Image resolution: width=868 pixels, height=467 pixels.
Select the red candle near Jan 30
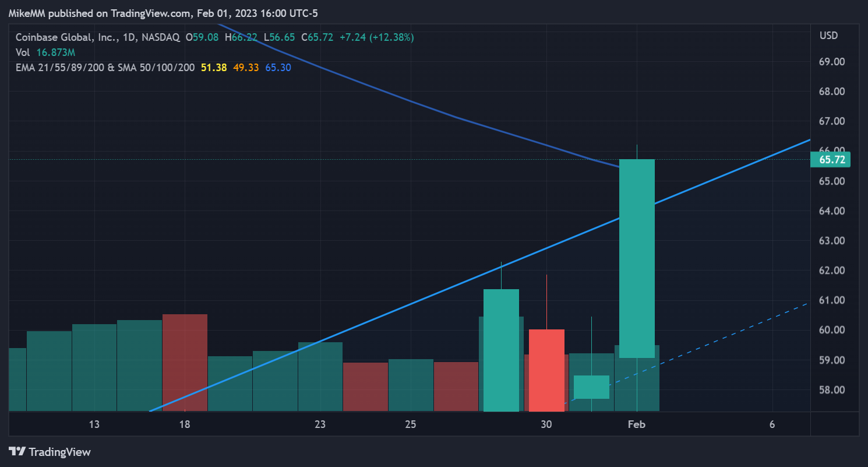[x=546, y=370]
